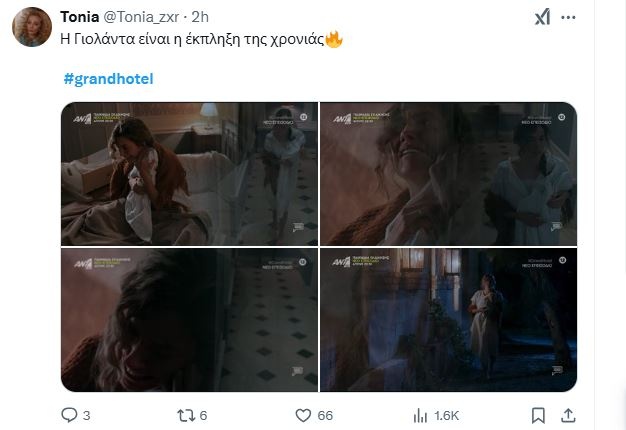Open bottom-left dark hair close-up image
The image size is (626, 430).
click(189, 320)
